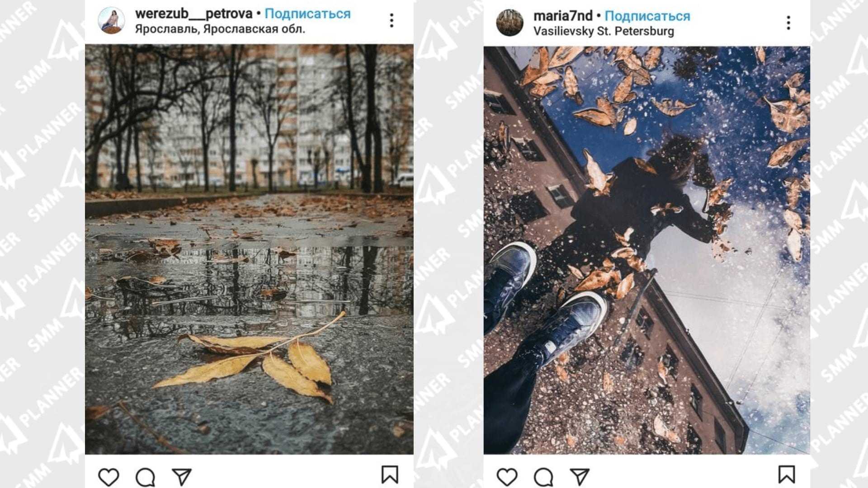This screenshot has width=868, height=488.
Task: Share the werezub__petrova post via paper plane
Action: (182, 477)
